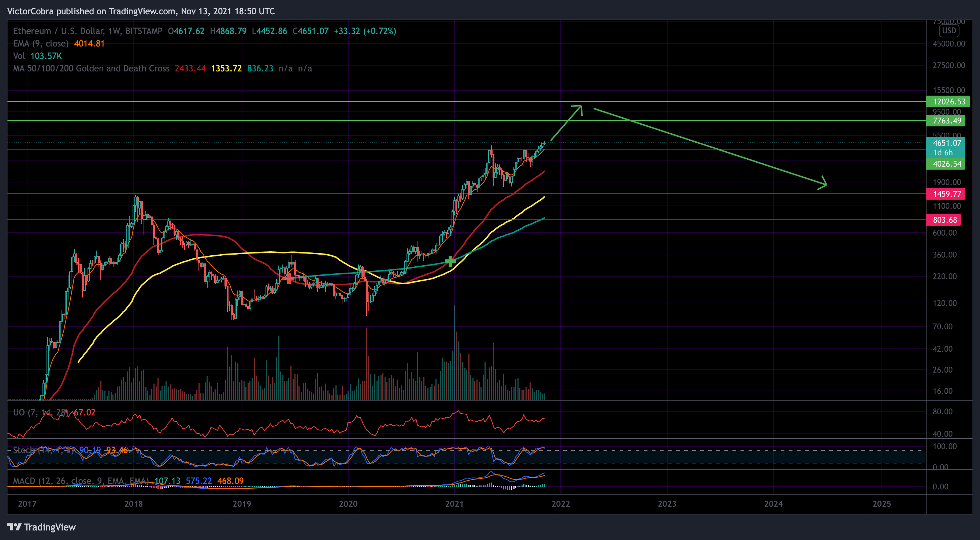
Task: Click the 803.68 red price label
Action: (x=943, y=220)
